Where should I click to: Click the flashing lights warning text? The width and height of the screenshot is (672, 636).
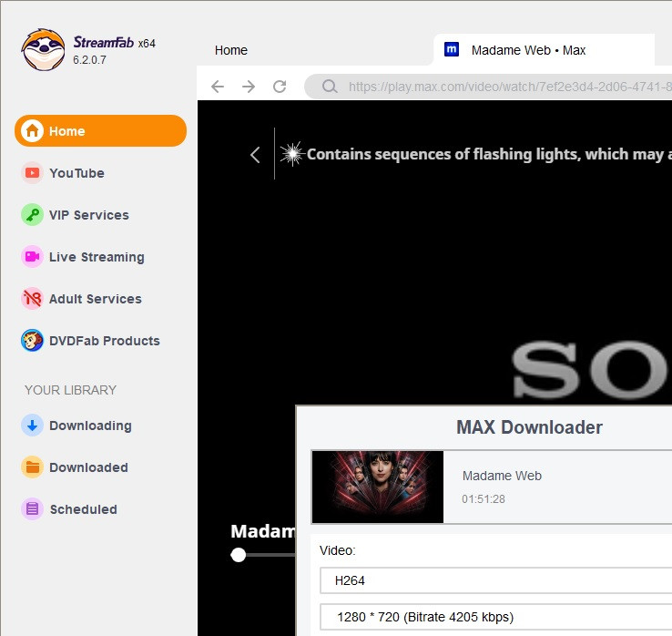[489, 154]
